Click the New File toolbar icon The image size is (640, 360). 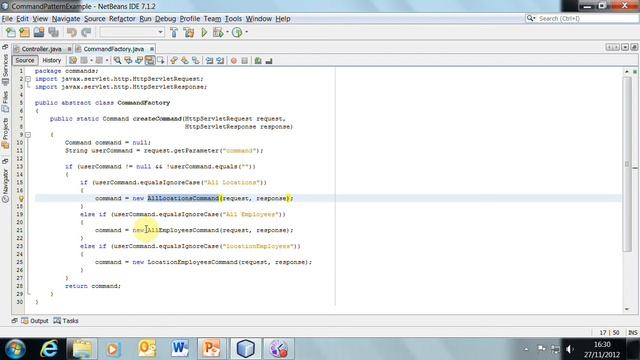click(11, 32)
